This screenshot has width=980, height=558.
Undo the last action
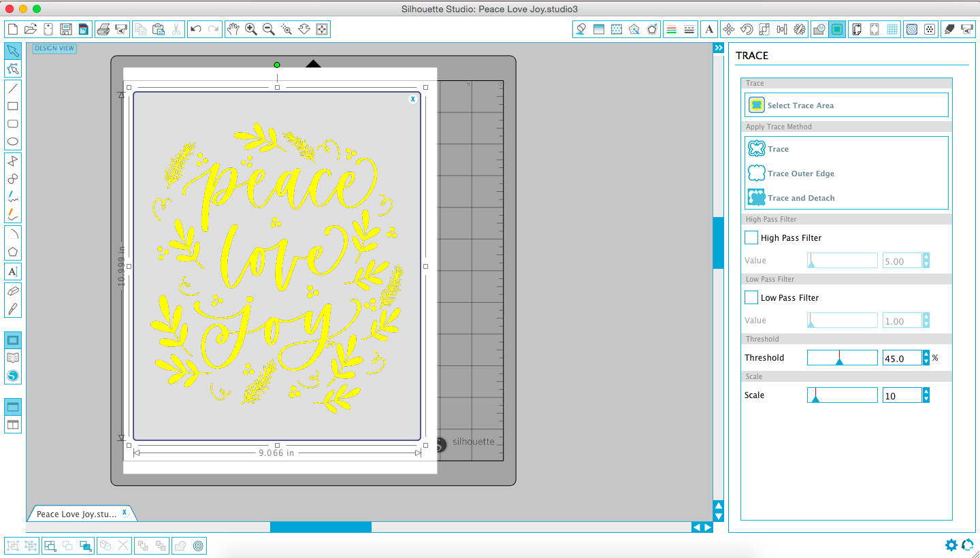point(196,29)
